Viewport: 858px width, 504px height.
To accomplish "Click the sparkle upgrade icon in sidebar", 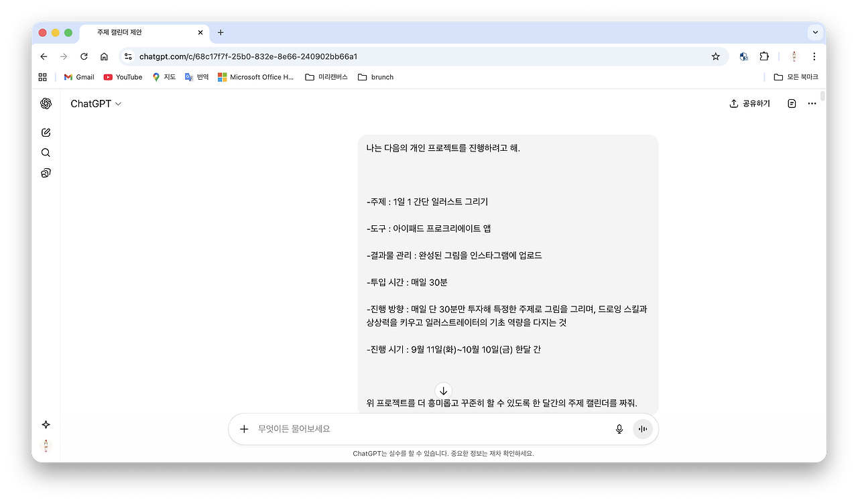I will pyautogui.click(x=46, y=424).
